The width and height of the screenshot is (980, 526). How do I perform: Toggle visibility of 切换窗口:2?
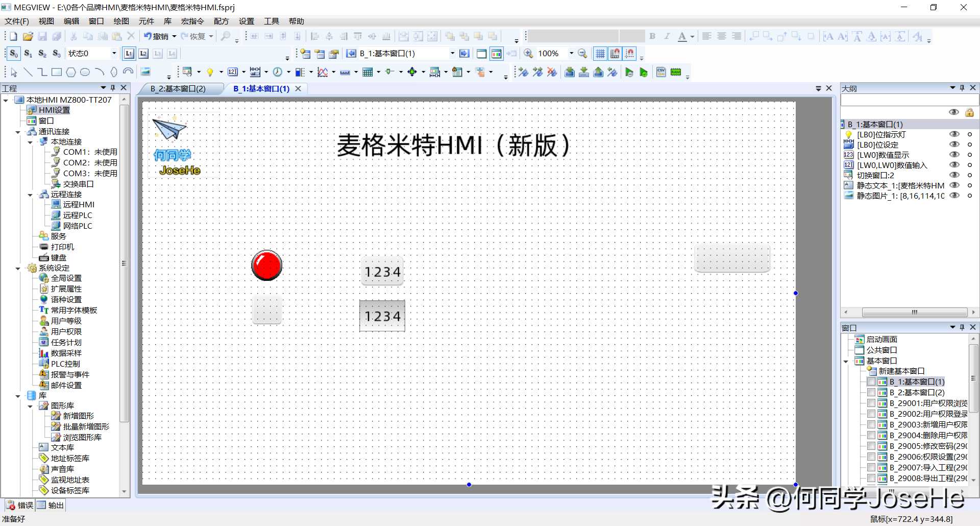(x=953, y=175)
